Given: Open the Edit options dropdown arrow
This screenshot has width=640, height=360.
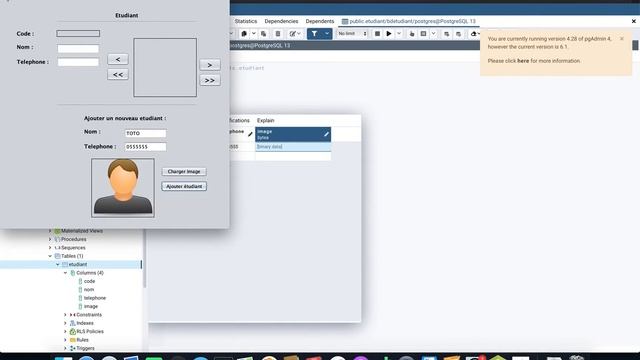Looking at the screenshot, I should click(299, 34).
